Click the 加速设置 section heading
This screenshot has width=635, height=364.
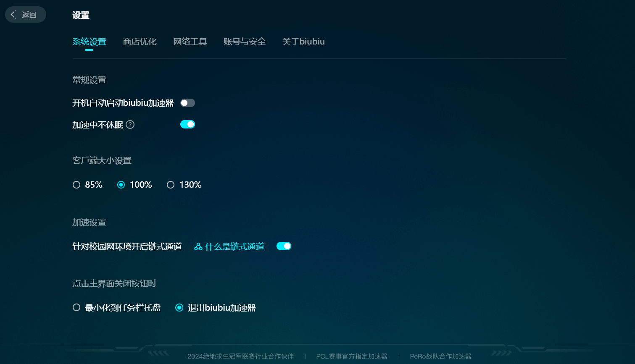[x=89, y=223]
